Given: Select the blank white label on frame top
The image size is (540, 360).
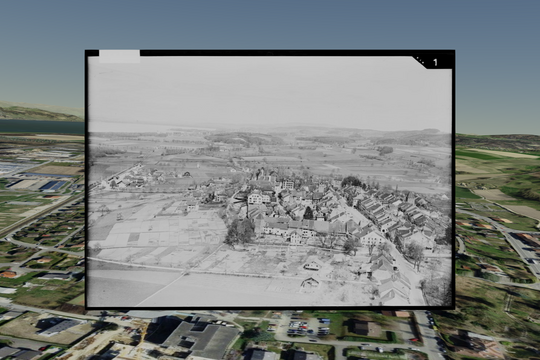Looking at the screenshot, I should 120,56.
